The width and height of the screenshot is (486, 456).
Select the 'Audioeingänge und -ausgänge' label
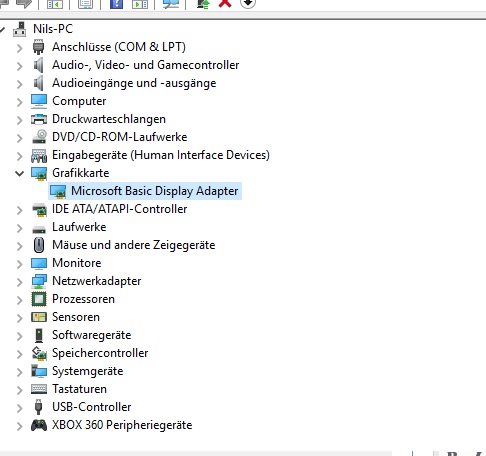coord(134,83)
